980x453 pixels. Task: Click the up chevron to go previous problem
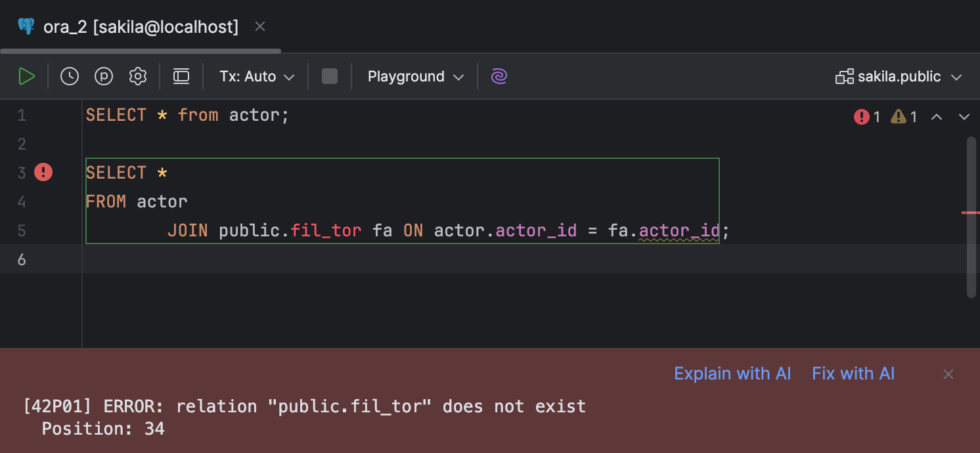pyautogui.click(x=937, y=116)
